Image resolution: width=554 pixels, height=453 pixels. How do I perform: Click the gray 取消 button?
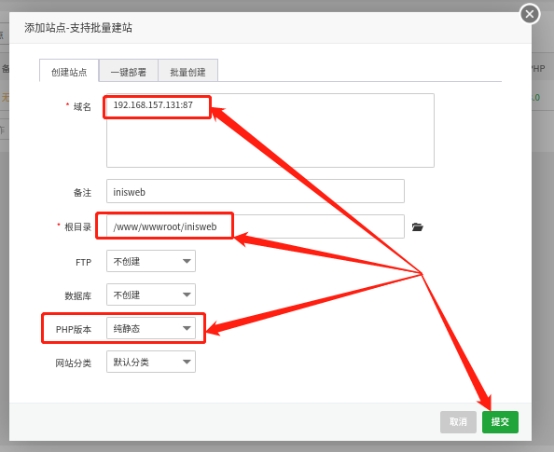pyautogui.click(x=458, y=422)
